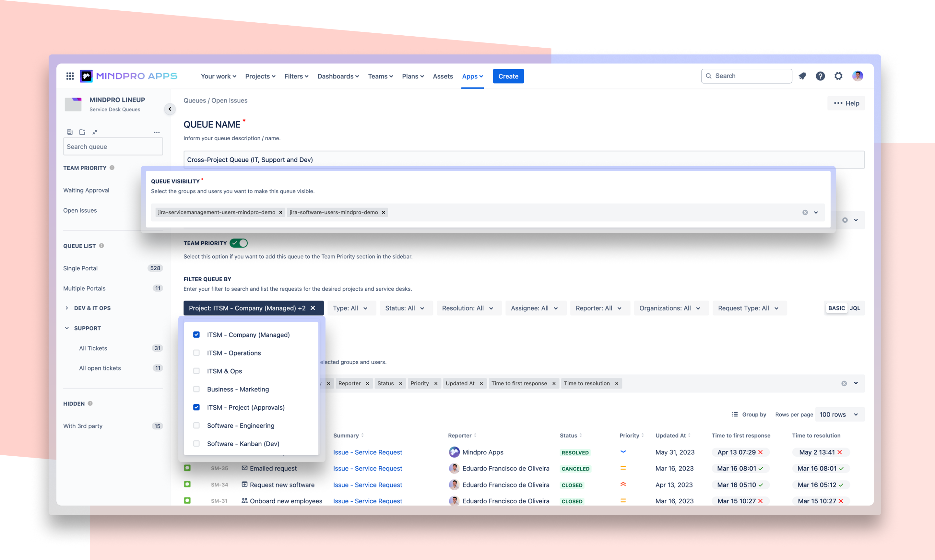Expand the queue visibility dropdown arrow
This screenshot has width=935, height=560.
(816, 213)
